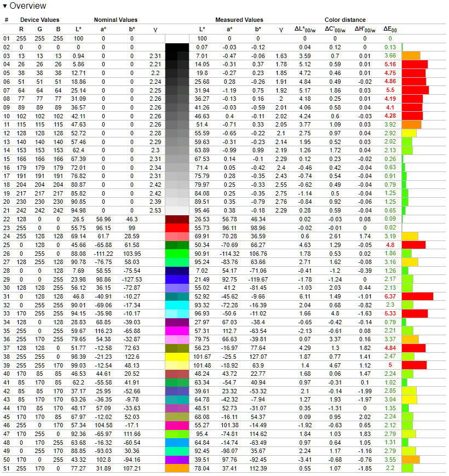449x476 pixels.
Task: Click the ΔE00 column header
Action: (390, 29)
